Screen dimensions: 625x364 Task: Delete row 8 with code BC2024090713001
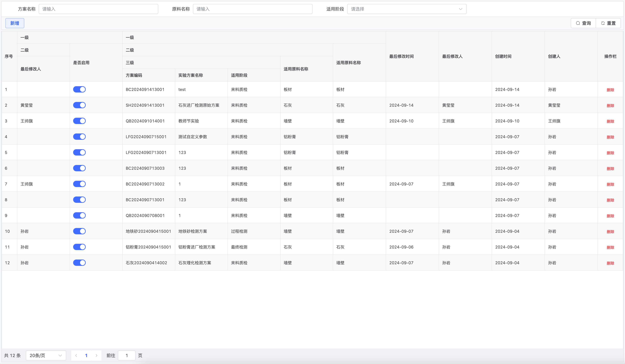pos(610,200)
